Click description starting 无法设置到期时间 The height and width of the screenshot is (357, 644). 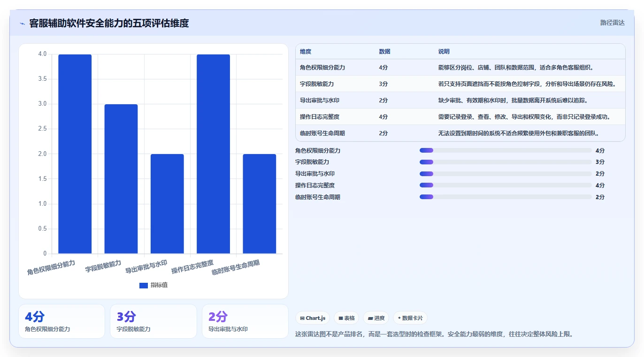[519, 133]
